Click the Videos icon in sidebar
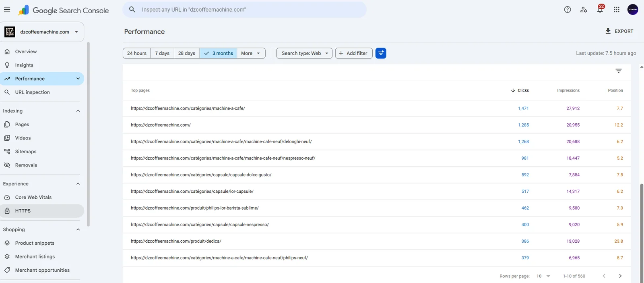 pos(7,138)
